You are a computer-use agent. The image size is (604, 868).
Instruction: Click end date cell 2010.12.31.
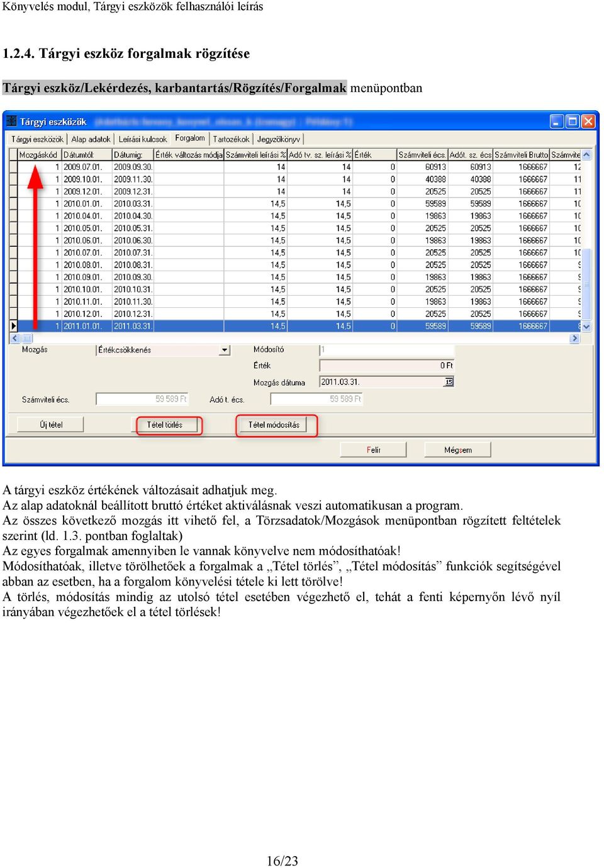133,314
